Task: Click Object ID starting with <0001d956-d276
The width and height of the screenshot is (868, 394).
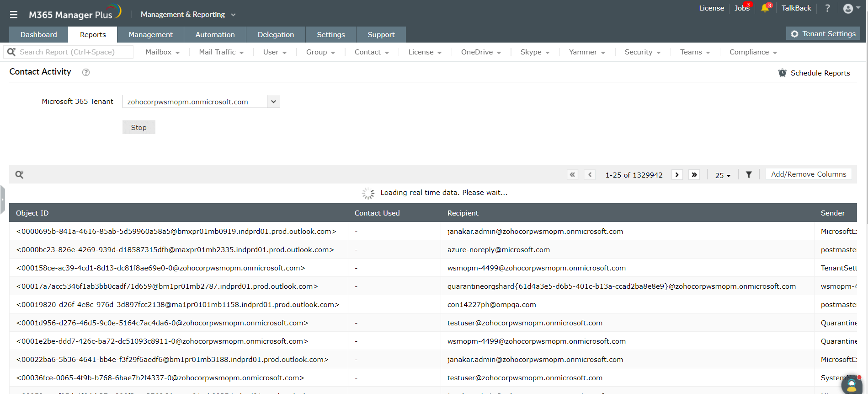Action: (x=162, y=323)
